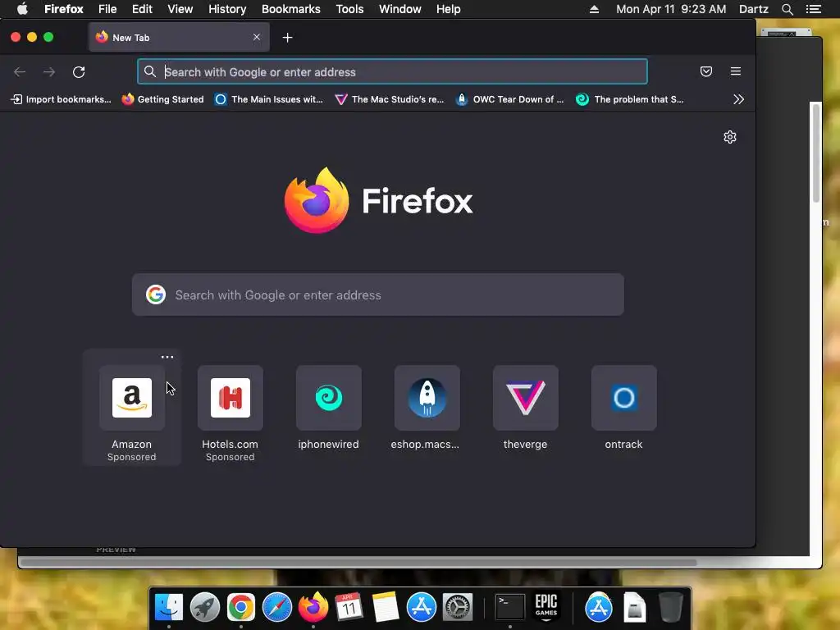The image size is (840, 630).
Task: Open the Edit menu
Action: 142,9
